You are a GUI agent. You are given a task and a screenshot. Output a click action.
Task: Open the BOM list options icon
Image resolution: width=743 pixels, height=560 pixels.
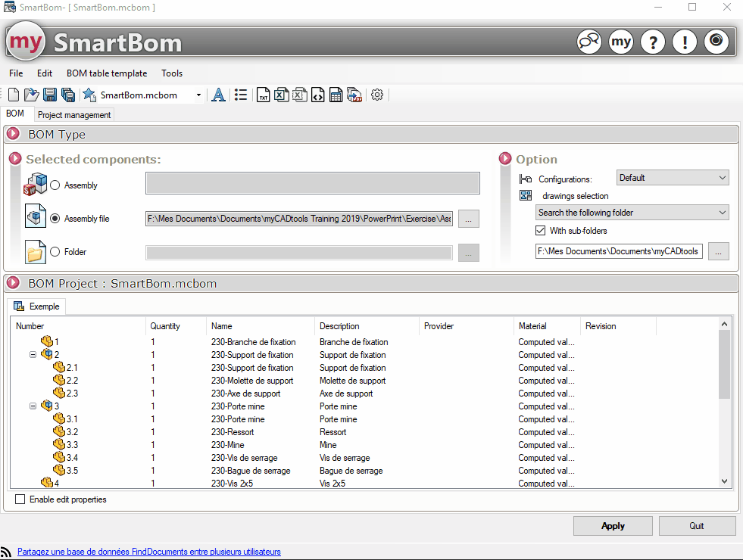pyautogui.click(x=240, y=95)
